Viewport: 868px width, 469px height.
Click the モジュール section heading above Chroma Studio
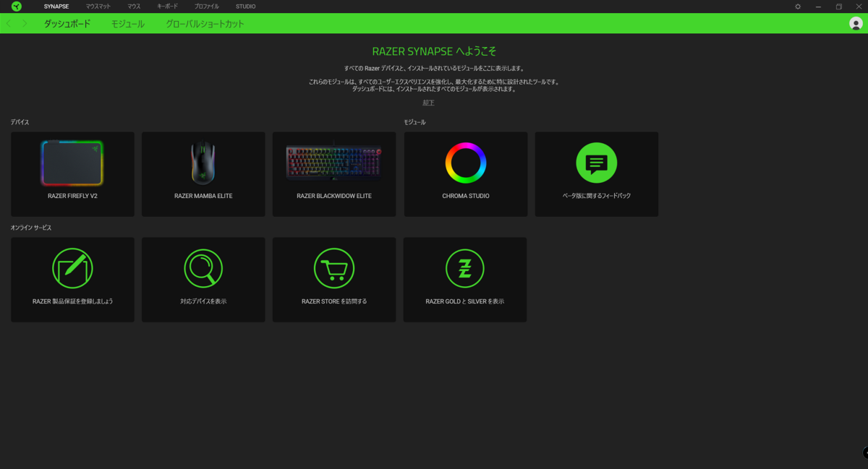414,122
